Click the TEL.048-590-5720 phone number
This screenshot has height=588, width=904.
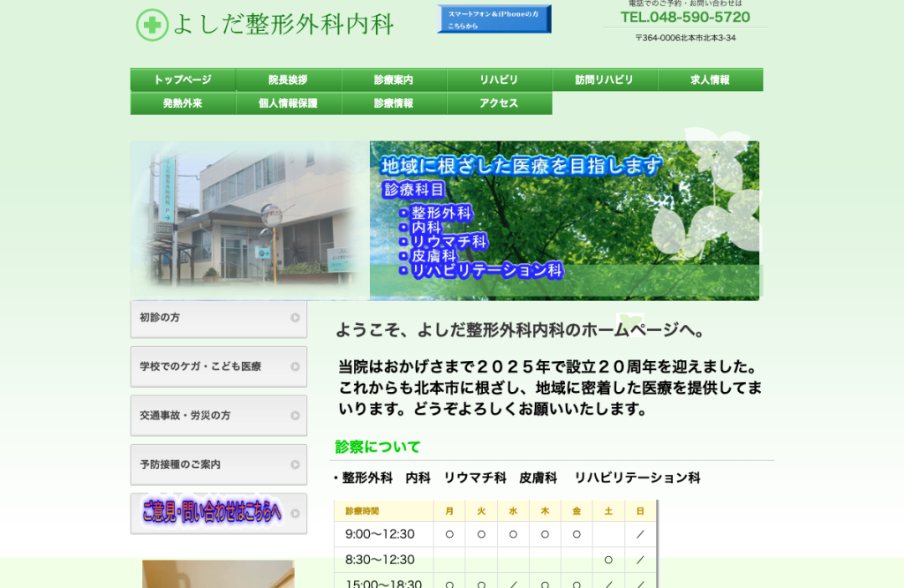point(685,18)
